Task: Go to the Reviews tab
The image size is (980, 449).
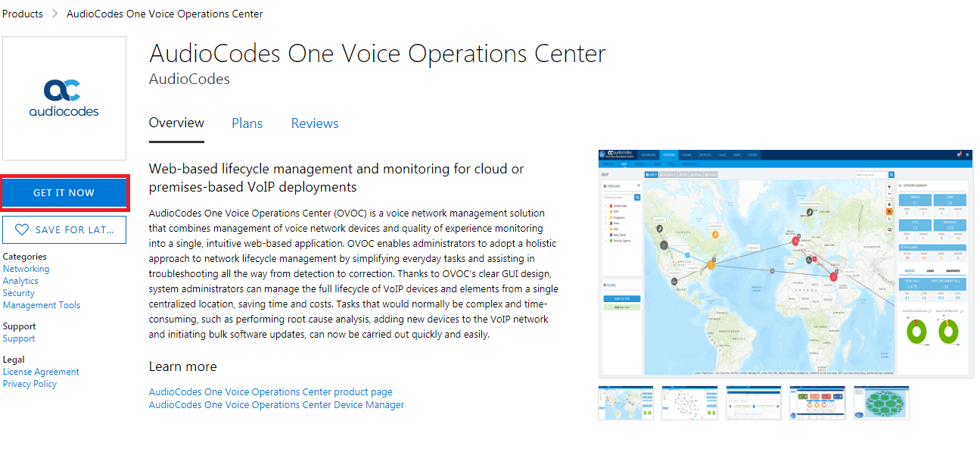Action: click(x=315, y=123)
